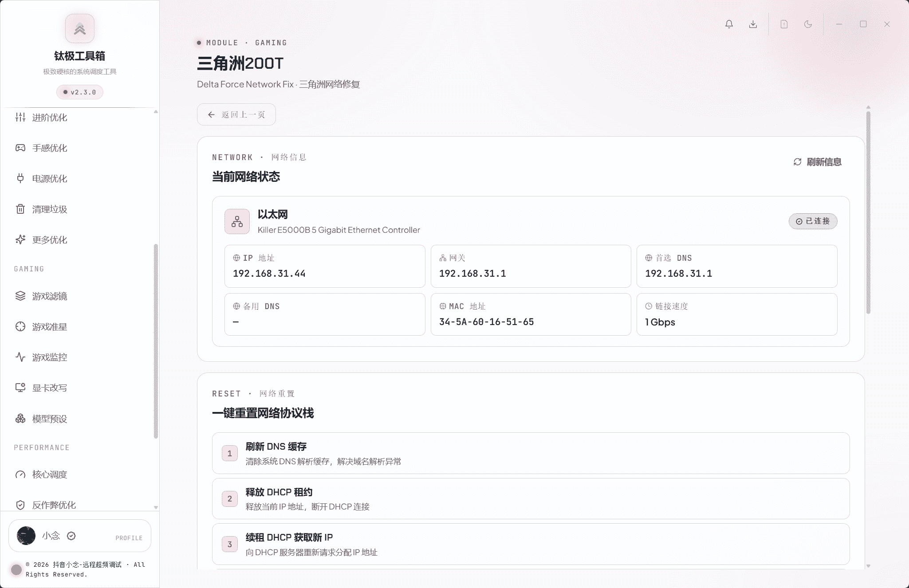Click the IP address value 192.168.31.44
Image resolution: width=909 pixels, height=588 pixels.
pyautogui.click(x=269, y=274)
